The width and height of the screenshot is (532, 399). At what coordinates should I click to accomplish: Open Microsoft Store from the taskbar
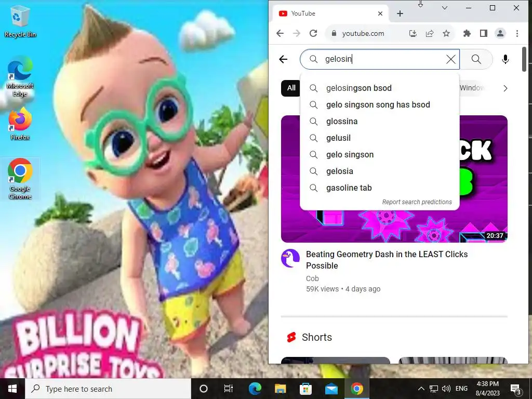305,389
